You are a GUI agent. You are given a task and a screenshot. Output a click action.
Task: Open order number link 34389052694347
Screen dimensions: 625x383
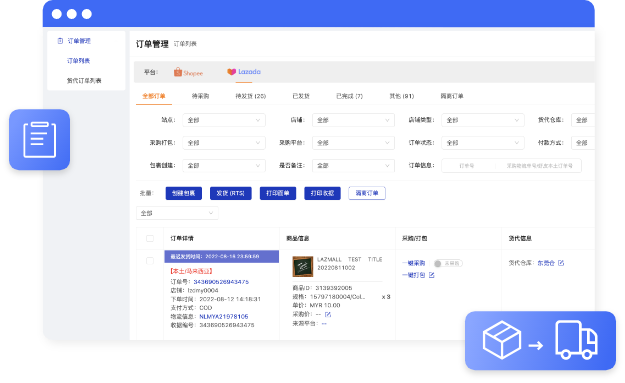pyautogui.click(x=221, y=282)
